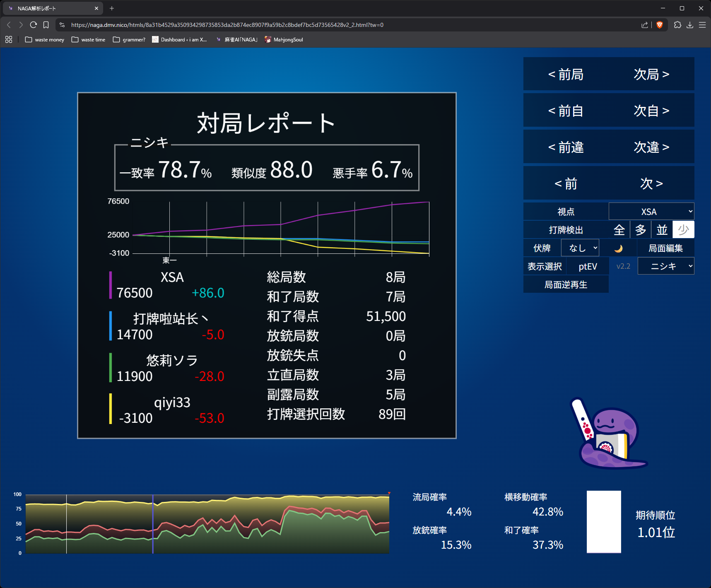The image size is (711, 588).
Task: Go to next round with 次局 >
Action: point(651,74)
